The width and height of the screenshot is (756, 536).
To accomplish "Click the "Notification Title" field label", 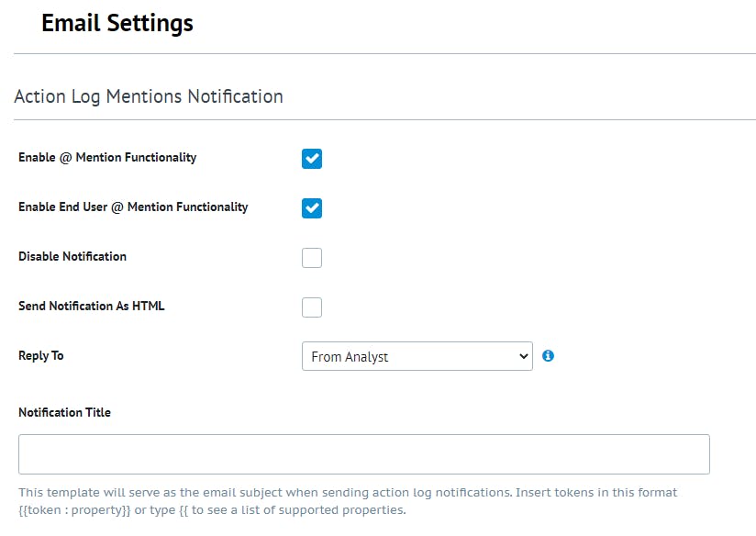I will pyautogui.click(x=64, y=413).
